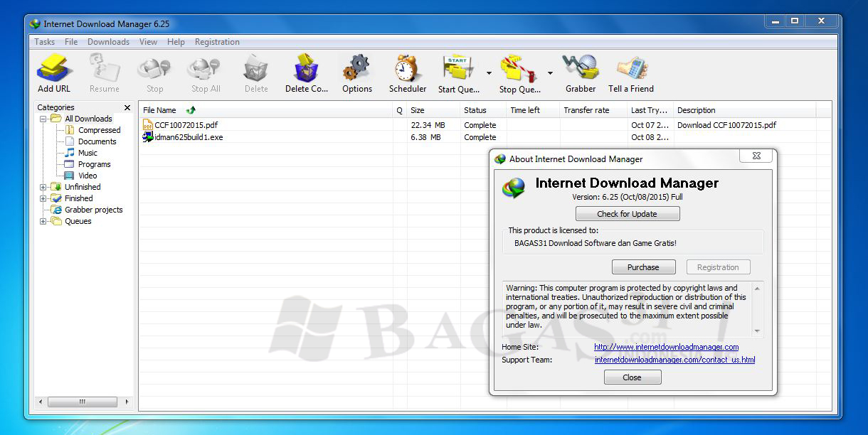This screenshot has width=868, height=435.
Task: Open the Scheduler clock icon
Action: (407, 68)
